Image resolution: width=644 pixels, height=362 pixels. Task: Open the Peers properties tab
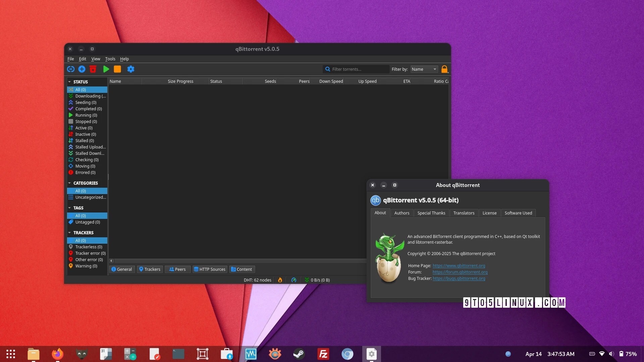(177, 269)
